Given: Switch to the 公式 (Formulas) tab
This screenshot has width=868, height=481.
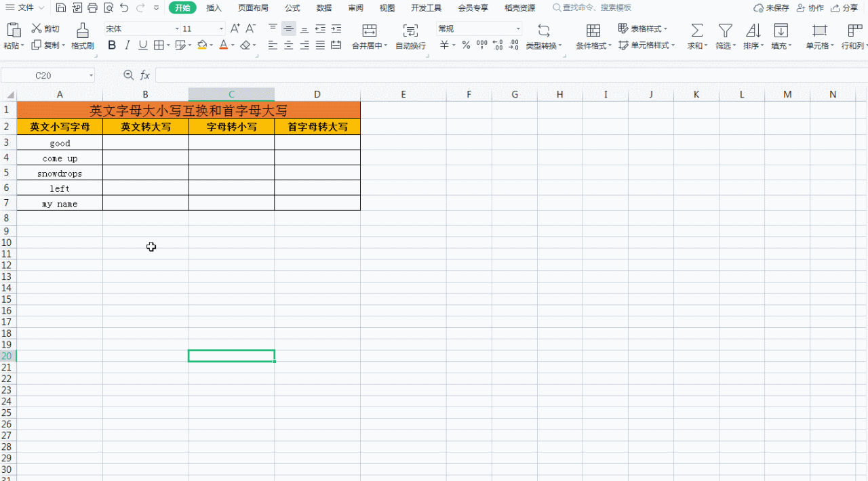Looking at the screenshot, I should 292,8.
